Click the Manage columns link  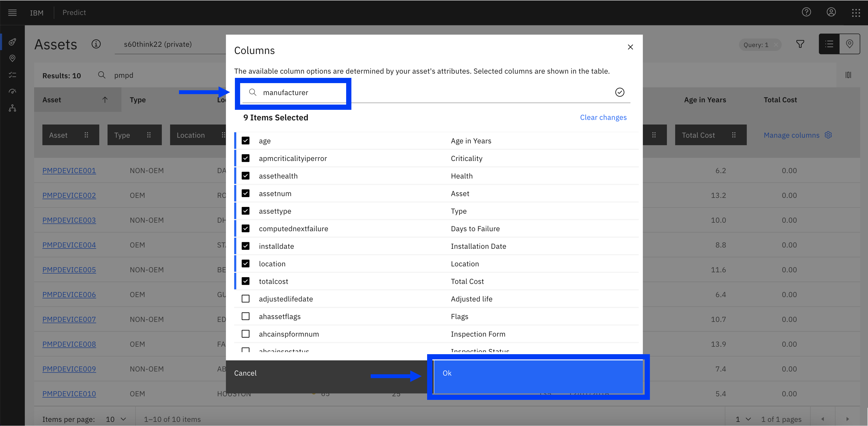point(791,135)
